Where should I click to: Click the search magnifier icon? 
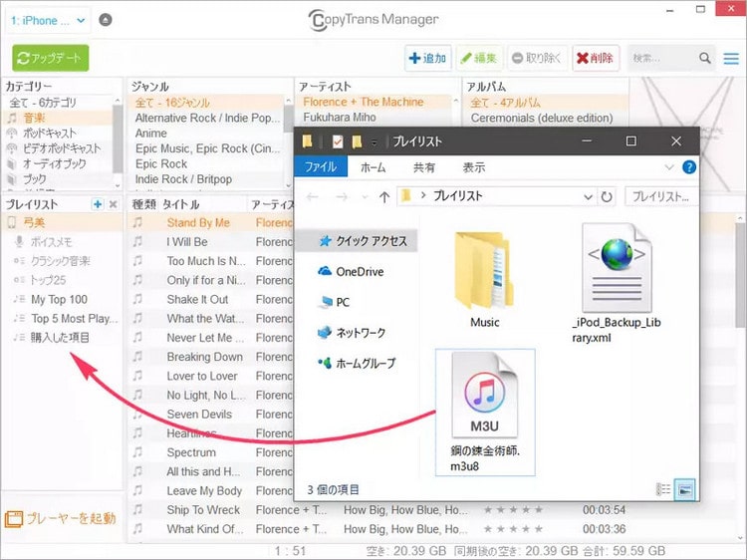(705, 58)
